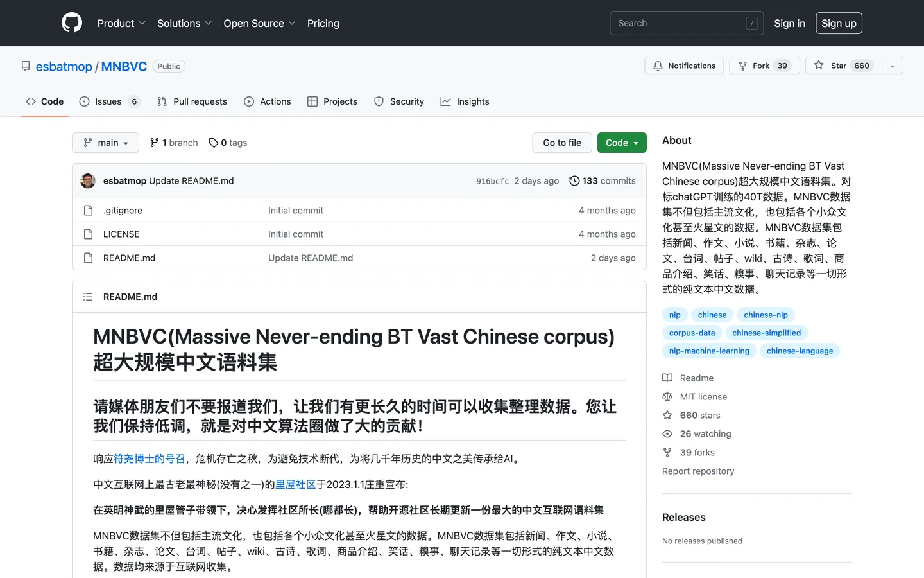Open the 符尧博士的号召 link
The image size is (924, 578).
tap(150, 459)
